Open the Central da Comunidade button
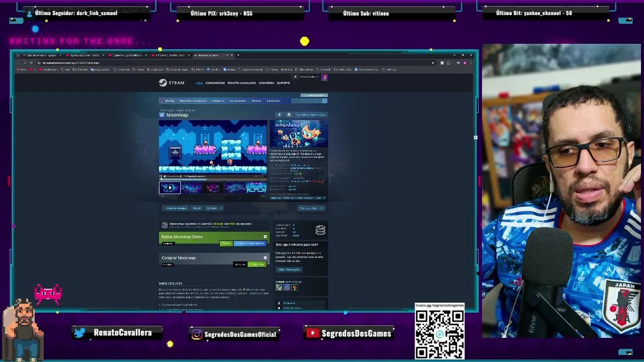 (x=310, y=115)
